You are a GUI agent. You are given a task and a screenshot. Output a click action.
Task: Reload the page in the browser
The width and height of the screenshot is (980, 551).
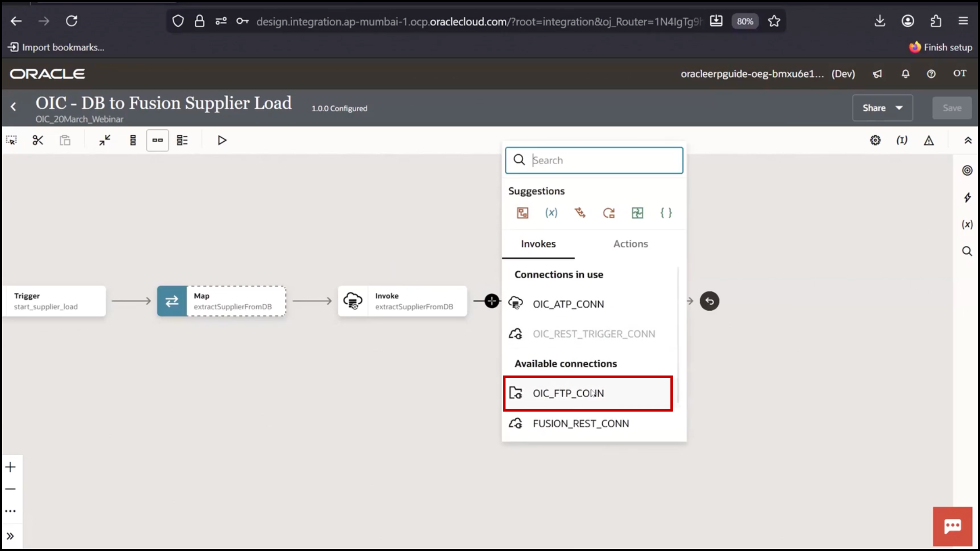point(71,21)
